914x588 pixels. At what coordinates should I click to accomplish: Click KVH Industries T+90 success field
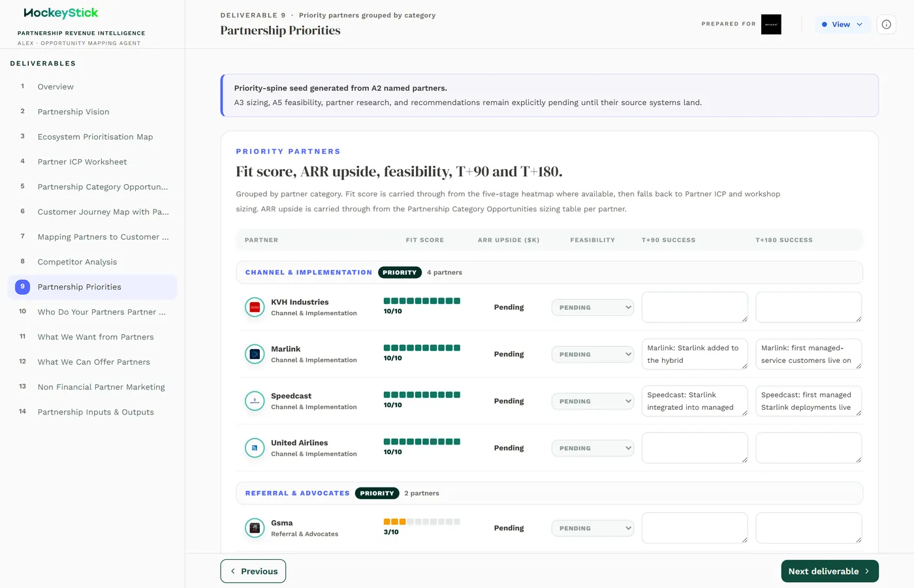(x=695, y=307)
